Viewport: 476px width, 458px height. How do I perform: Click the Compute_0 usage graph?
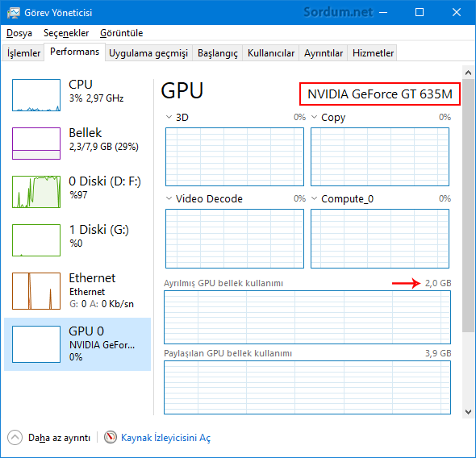[380, 239]
